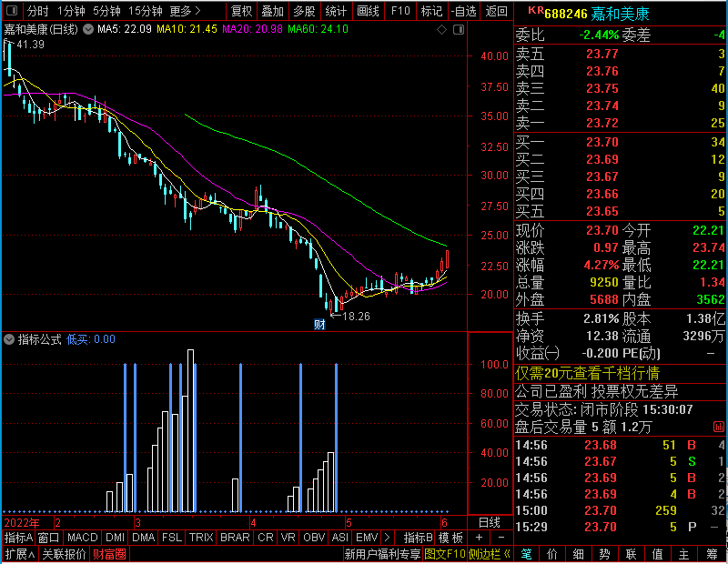Viewport: 728px width, 564px height.
Task: Click stock name 嘉和美康 in header
Action: click(x=620, y=15)
